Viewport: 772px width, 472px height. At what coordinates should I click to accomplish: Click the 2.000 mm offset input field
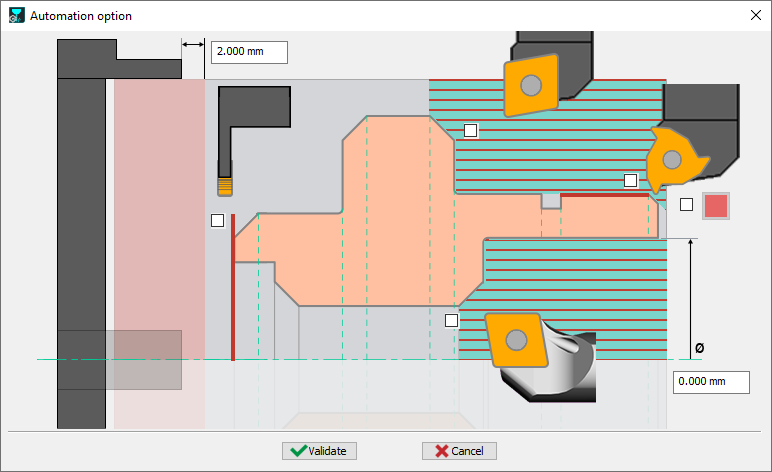[249, 52]
